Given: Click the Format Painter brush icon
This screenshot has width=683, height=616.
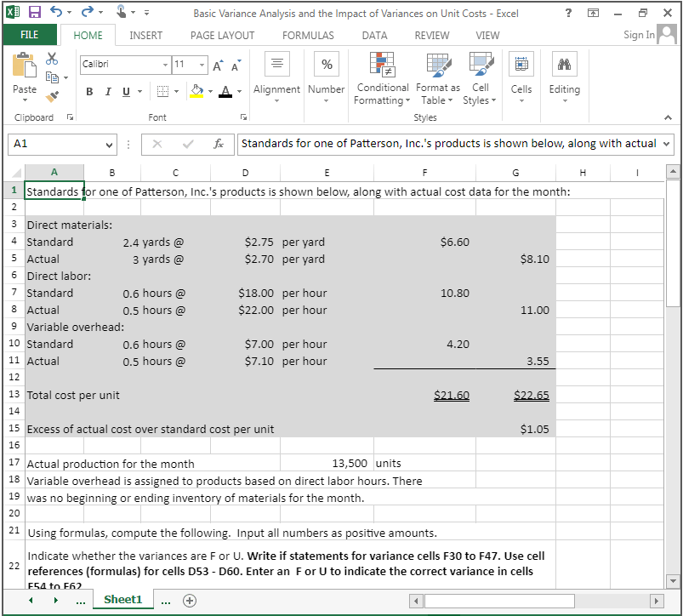Looking at the screenshot, I should (x=52, y=96).
